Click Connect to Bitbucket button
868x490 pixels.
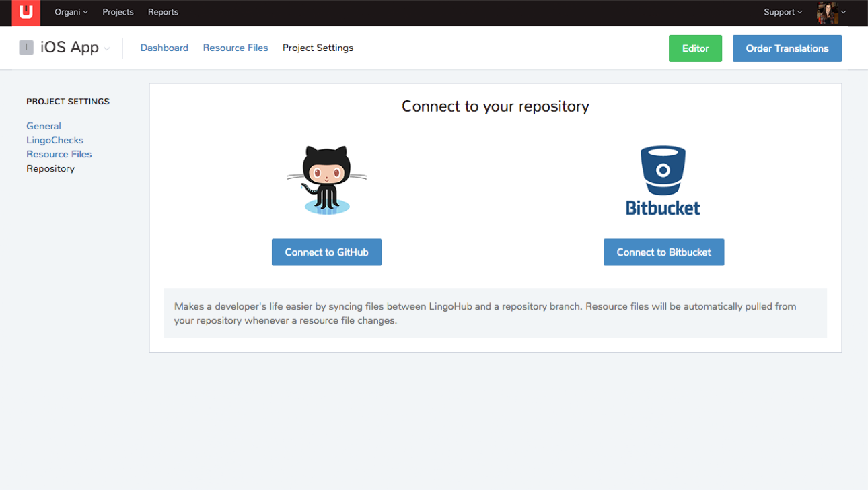(663, 252)
